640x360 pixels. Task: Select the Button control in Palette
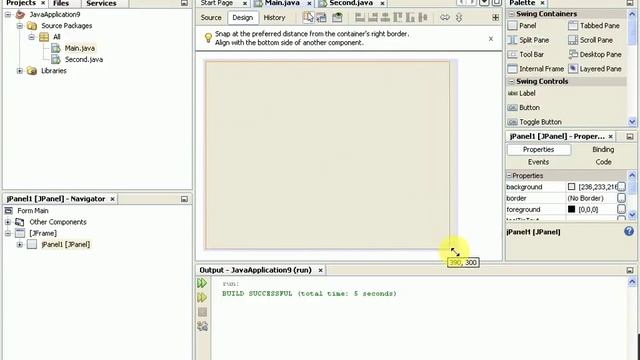(x=524, y=107)
